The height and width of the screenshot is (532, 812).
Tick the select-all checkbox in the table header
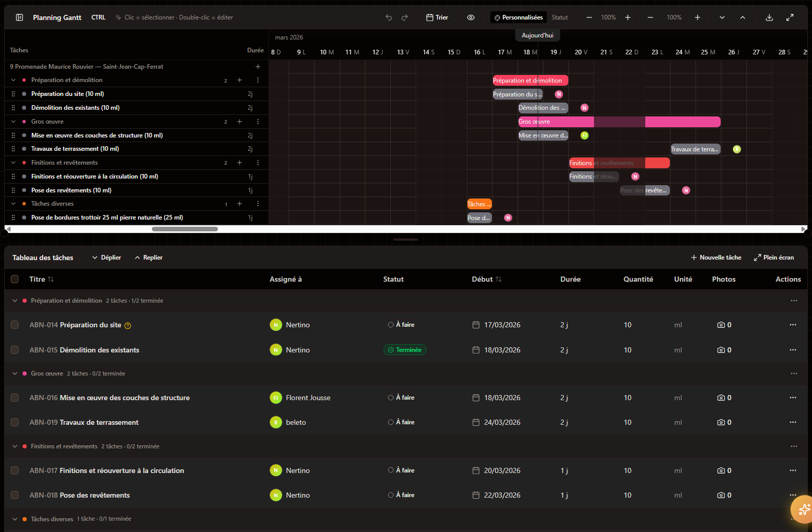[15, 279]
